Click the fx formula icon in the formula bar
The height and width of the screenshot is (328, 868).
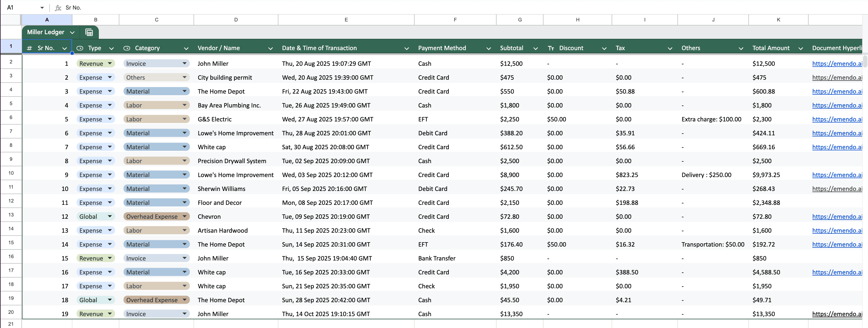58,8
